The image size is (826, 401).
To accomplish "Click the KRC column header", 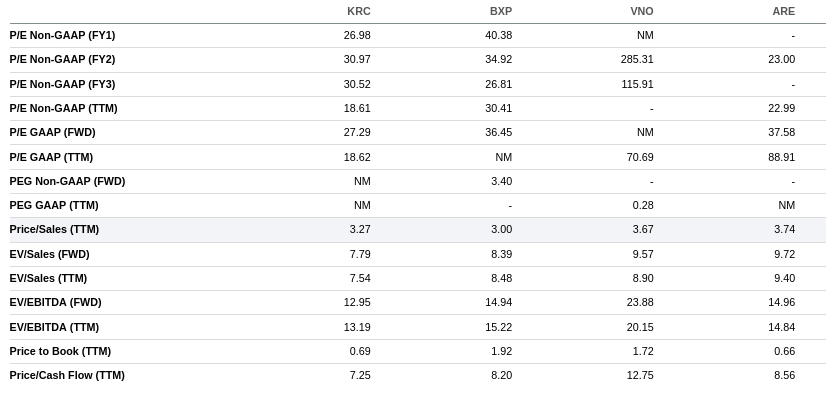I will click(x=358, y=11).
